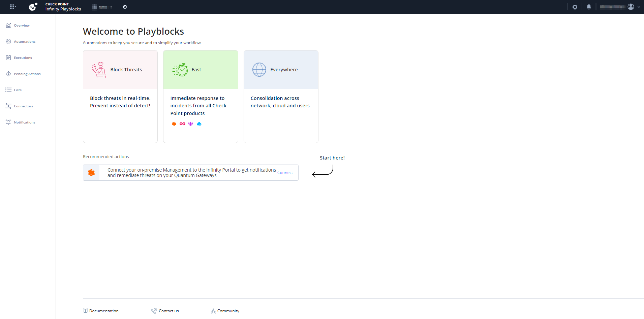This screenshot has width=644, height=319.
Task: Open Pending Actions in the sidebar
Action: pos(27,74)
